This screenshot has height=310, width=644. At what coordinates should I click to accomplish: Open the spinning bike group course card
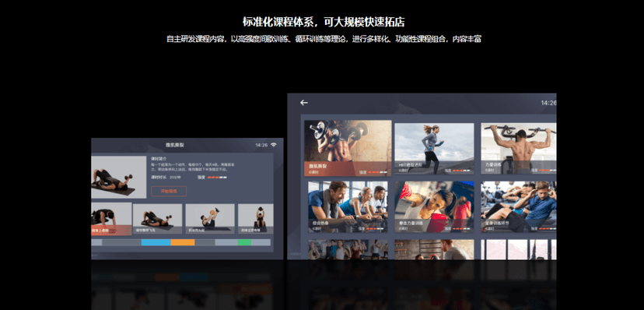click(348, 206)
